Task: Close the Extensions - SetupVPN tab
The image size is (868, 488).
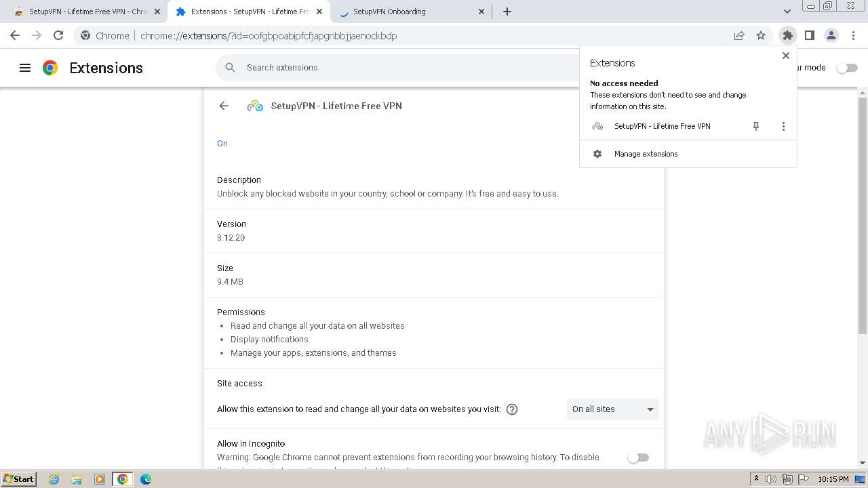Action: [x=319, y=12]
